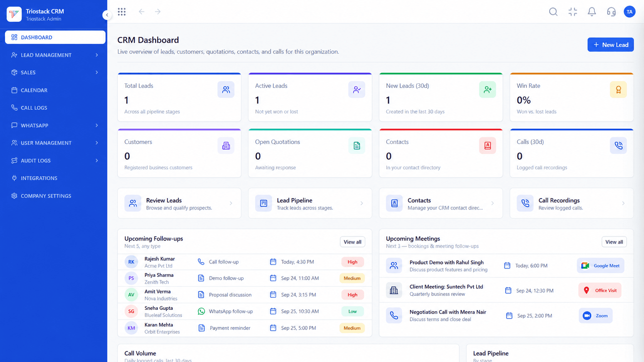Open Call Recordings via its arrow
This screenshot has height=362, width=644.
click(x=623, y=204)
